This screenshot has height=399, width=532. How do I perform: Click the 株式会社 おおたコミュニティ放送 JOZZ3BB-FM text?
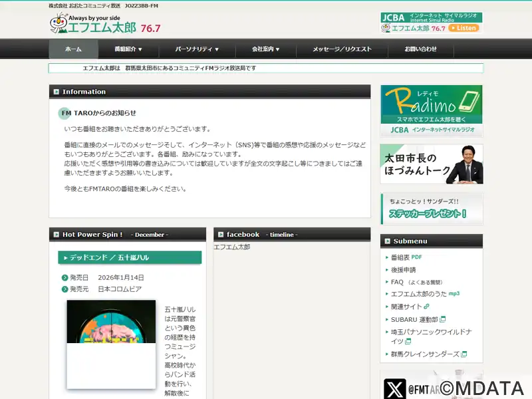click(104, 6)
